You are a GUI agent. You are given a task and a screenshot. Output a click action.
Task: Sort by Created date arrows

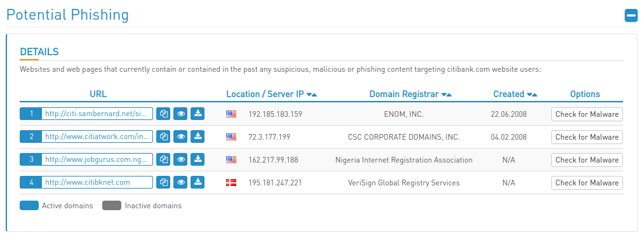[532, 95]
